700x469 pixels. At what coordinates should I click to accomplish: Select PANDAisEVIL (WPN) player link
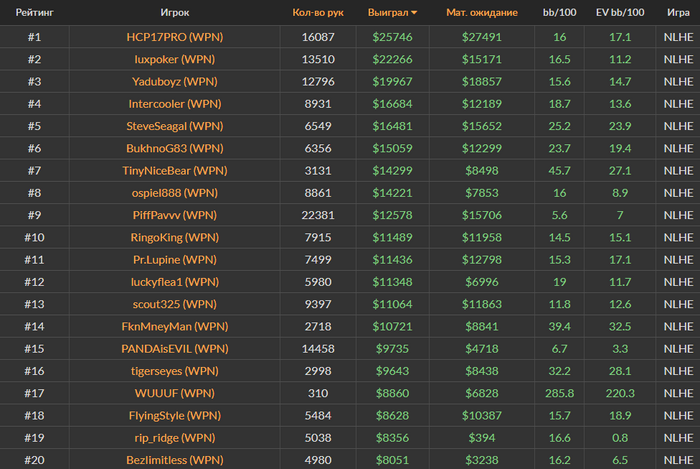pos(175,349)
